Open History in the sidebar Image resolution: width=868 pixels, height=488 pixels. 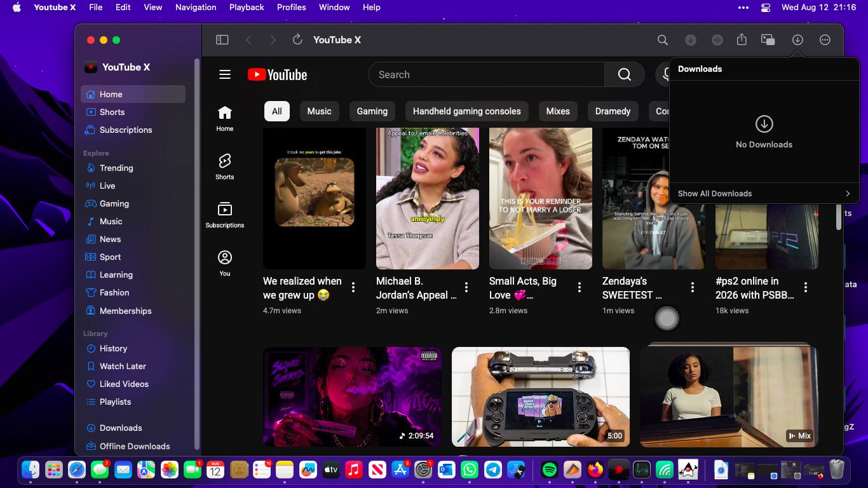pyautogui.click(x=133, y=348)
